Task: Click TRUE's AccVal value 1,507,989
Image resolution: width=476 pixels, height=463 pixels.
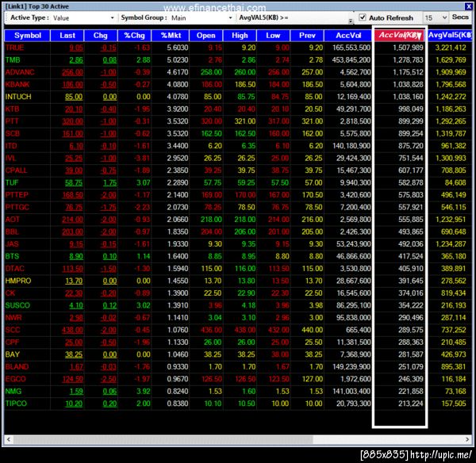Action: pyautogui.click(x=408, y=48)
